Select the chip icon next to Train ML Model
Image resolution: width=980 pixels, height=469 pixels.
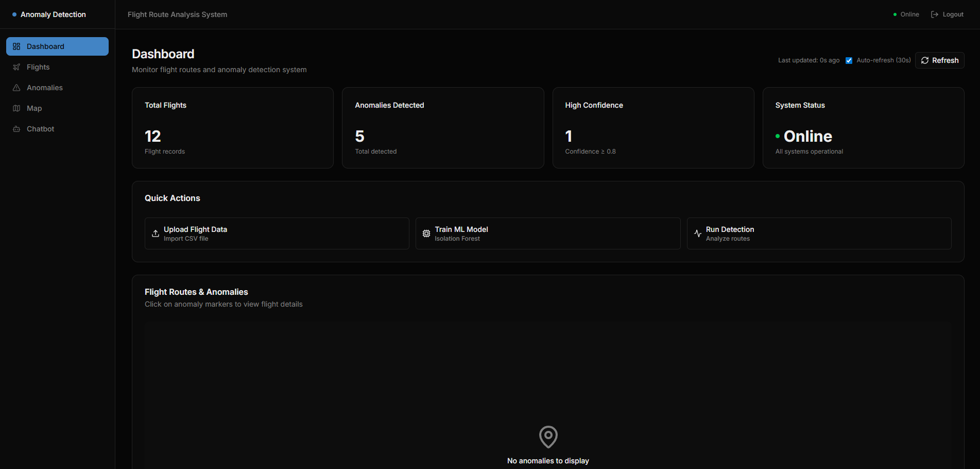pyautogui.click(x=426, y=233)
